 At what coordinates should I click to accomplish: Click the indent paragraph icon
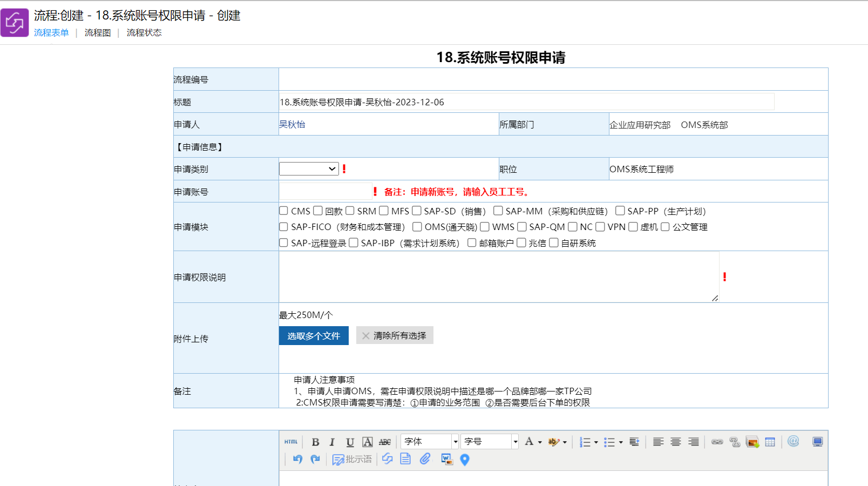point(634,442)
